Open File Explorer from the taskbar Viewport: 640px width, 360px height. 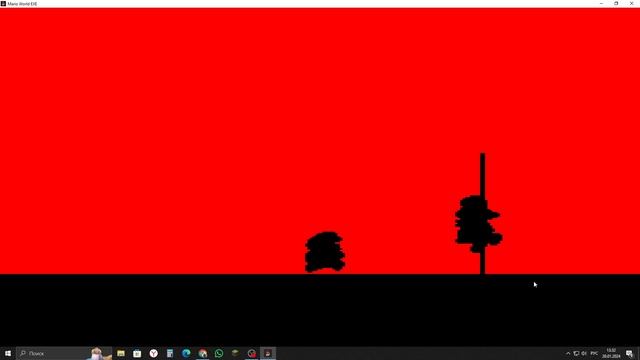pyautogui.click(x=121, y=353)
